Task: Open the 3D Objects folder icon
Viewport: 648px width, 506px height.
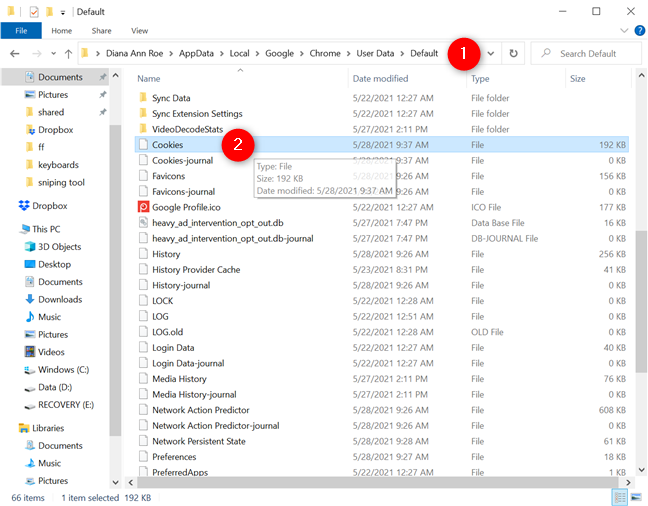Action: (28, 247)
